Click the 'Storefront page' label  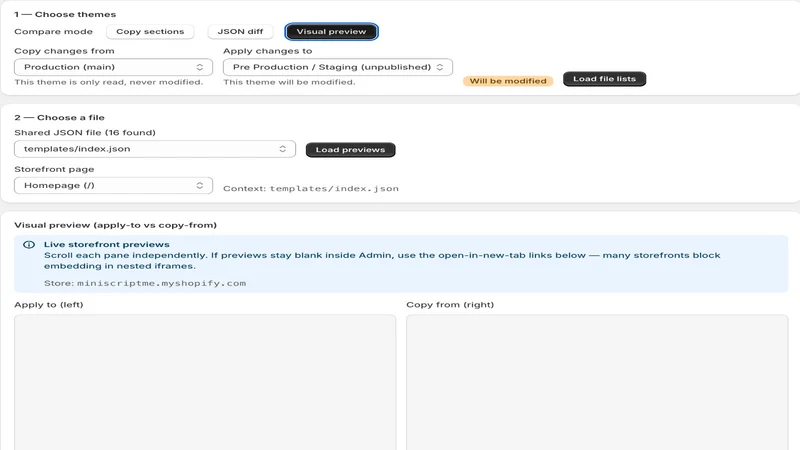54,169
